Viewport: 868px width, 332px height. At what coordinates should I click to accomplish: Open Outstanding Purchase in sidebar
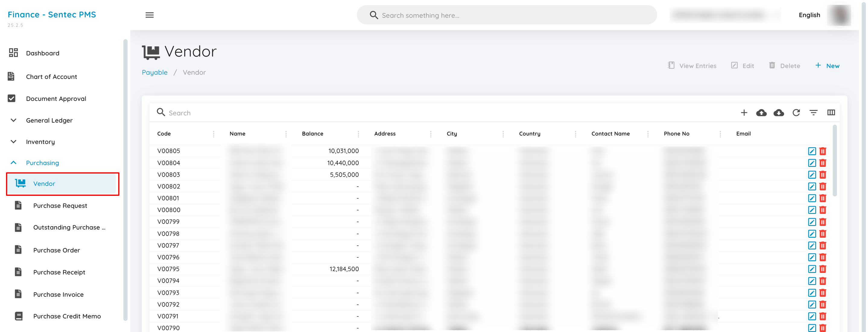point(69,228)
